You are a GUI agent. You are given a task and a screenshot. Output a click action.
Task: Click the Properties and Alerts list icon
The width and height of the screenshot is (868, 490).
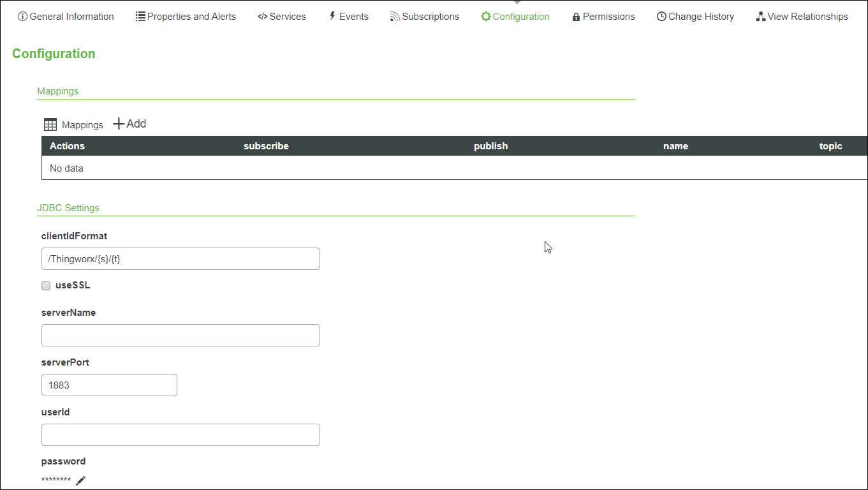click(x=140, y=17)
